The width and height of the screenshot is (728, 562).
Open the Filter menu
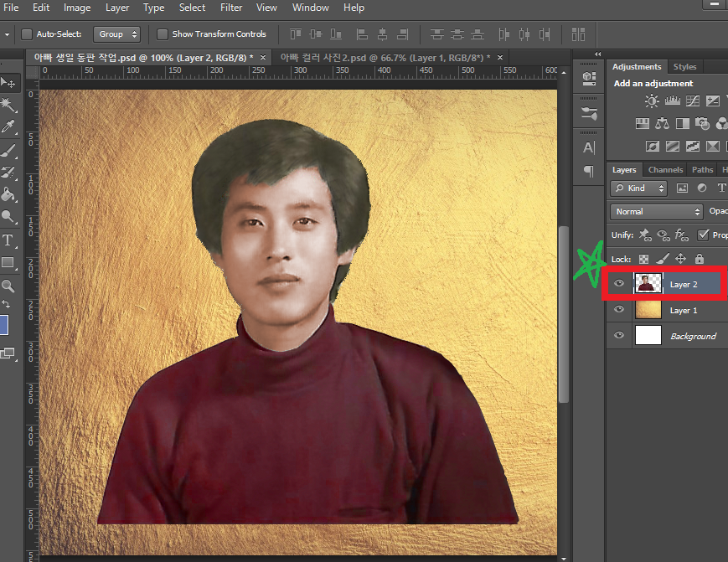point(231,8)
